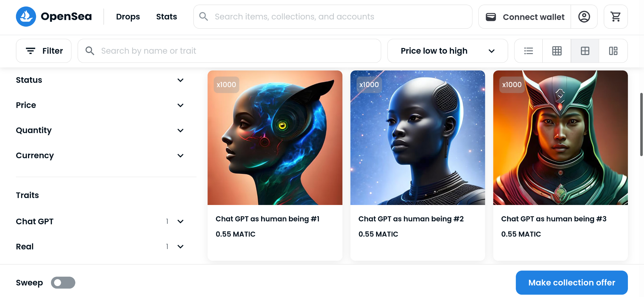Click the Connect wallet button

[x=525, y=17]
